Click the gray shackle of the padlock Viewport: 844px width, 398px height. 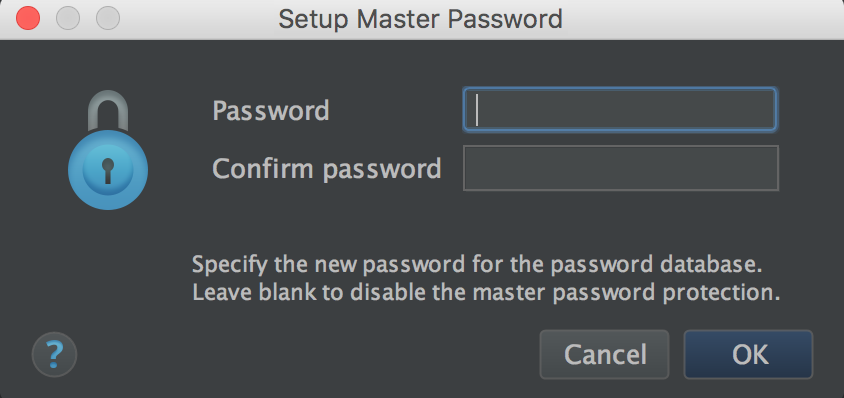click(108, 110)
